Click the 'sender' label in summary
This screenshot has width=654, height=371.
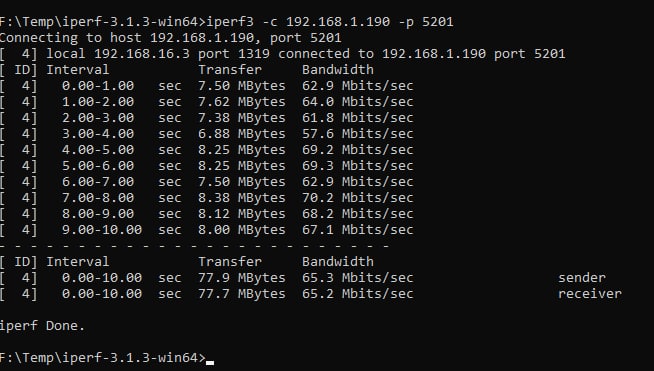(582, 278)
